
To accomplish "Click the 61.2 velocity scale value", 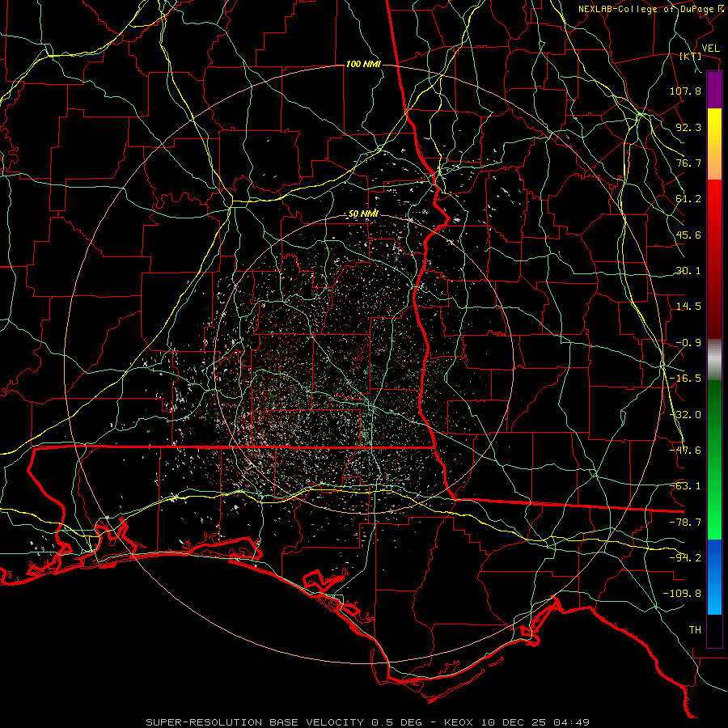I will pyautogui.click(x=688, y=199).
